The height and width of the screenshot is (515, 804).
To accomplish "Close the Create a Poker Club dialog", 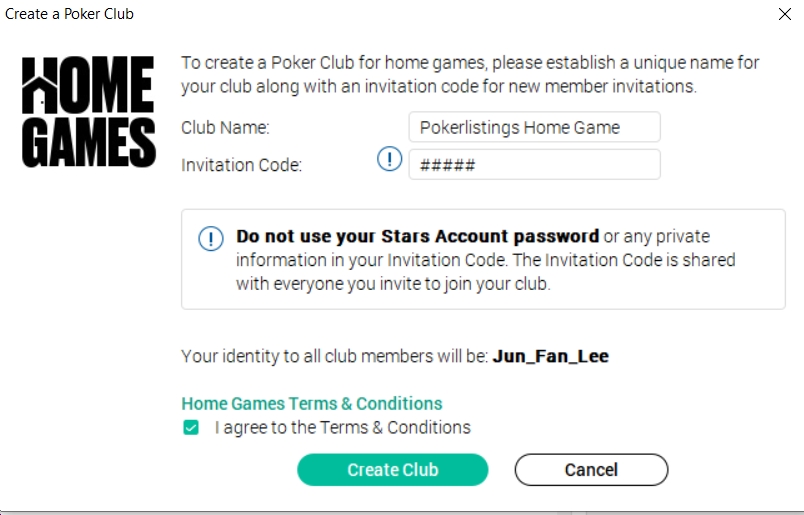I will click(785, 14).
